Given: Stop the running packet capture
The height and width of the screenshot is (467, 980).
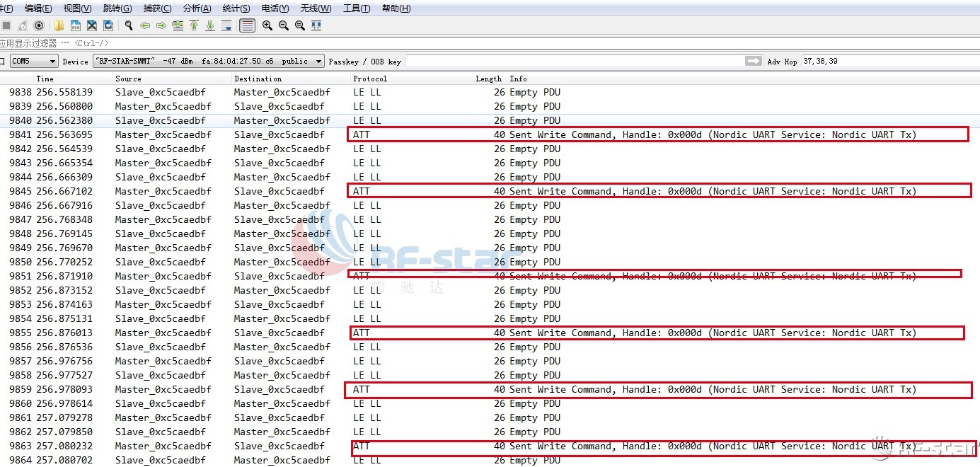Looking at the screenshot, I should 6,25.
